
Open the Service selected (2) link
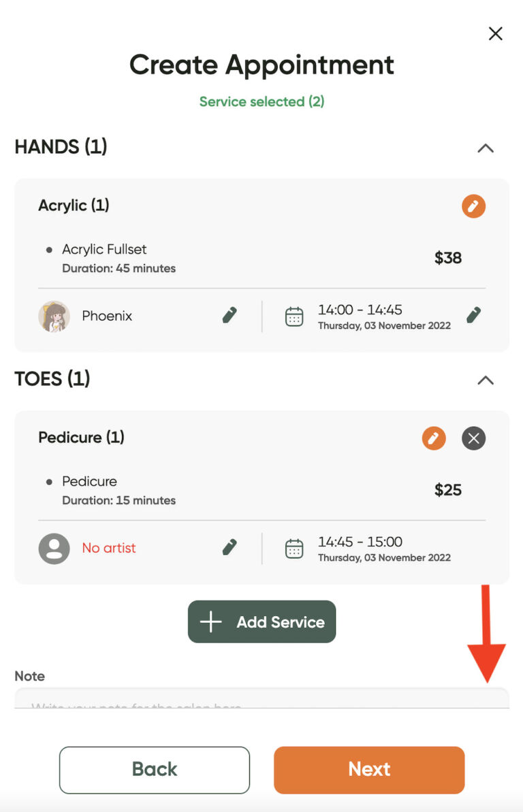(261, 101)
